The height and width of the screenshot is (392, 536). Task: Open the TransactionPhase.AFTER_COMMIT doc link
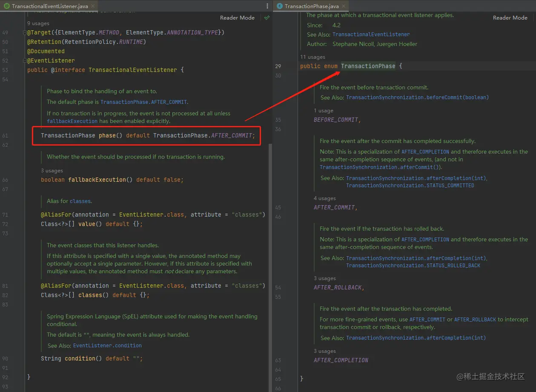[x=143, y=102]
